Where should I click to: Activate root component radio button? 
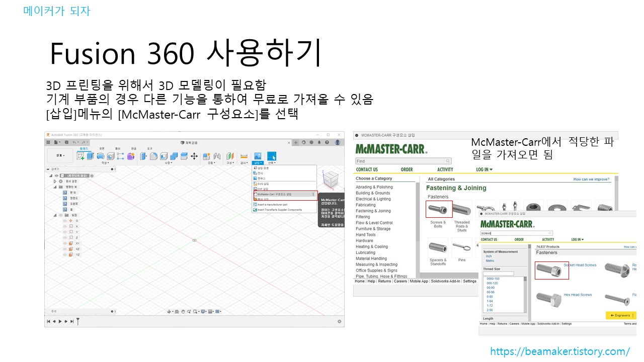point(92,175)
